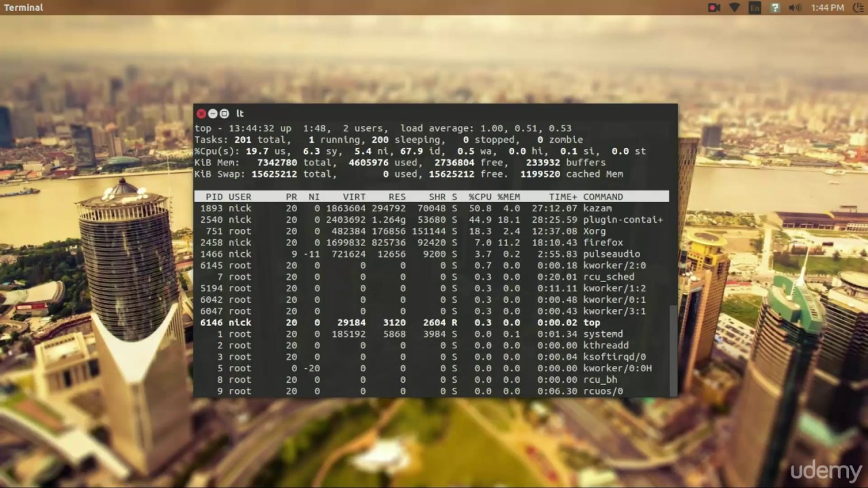This screenshot has height=488, width=868.
Task: Click the ksoftirqd/0 process name
Action: [x=614, y=357]
